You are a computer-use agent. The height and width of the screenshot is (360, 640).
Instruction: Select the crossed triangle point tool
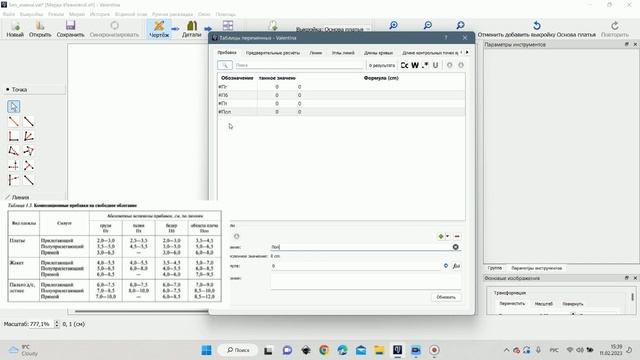pos(29,151)
